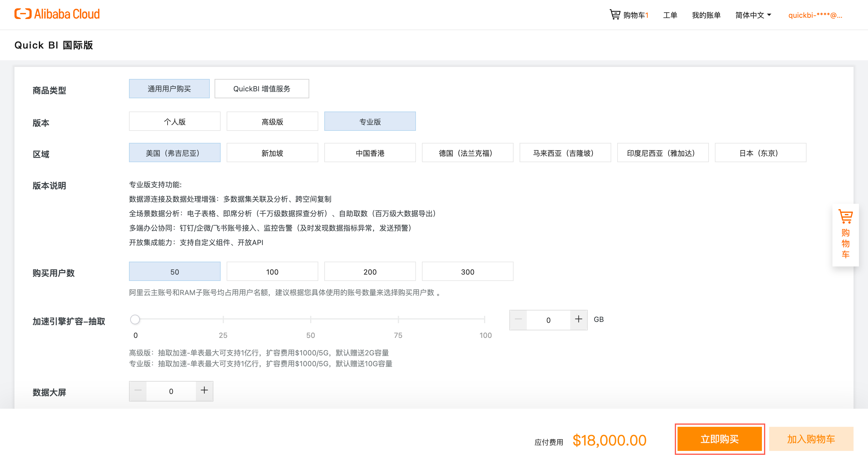Click the 立即购买 button
Screen dimensions: 868x469
click(719, 439)
